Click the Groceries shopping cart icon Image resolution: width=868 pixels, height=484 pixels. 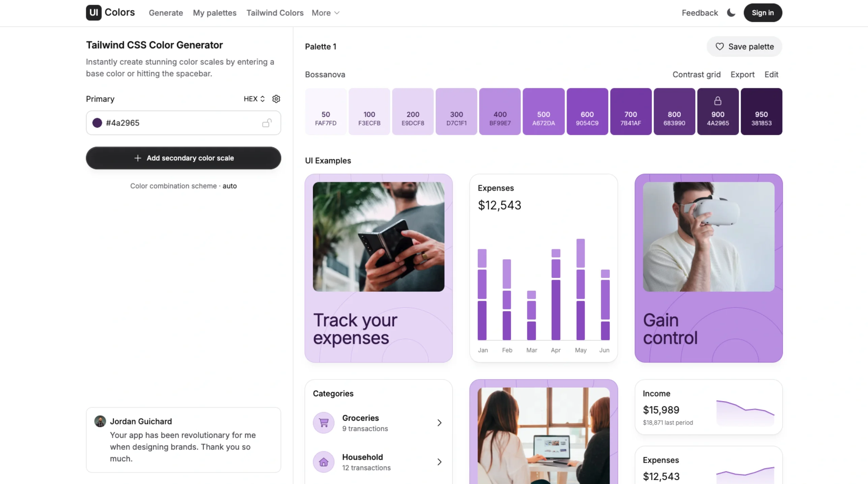pos(323,423)
